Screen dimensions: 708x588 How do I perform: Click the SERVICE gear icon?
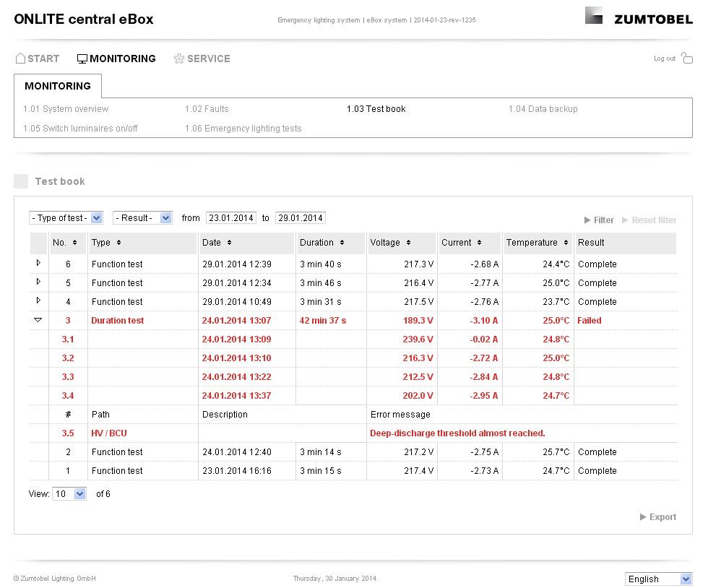click(179, 59)
